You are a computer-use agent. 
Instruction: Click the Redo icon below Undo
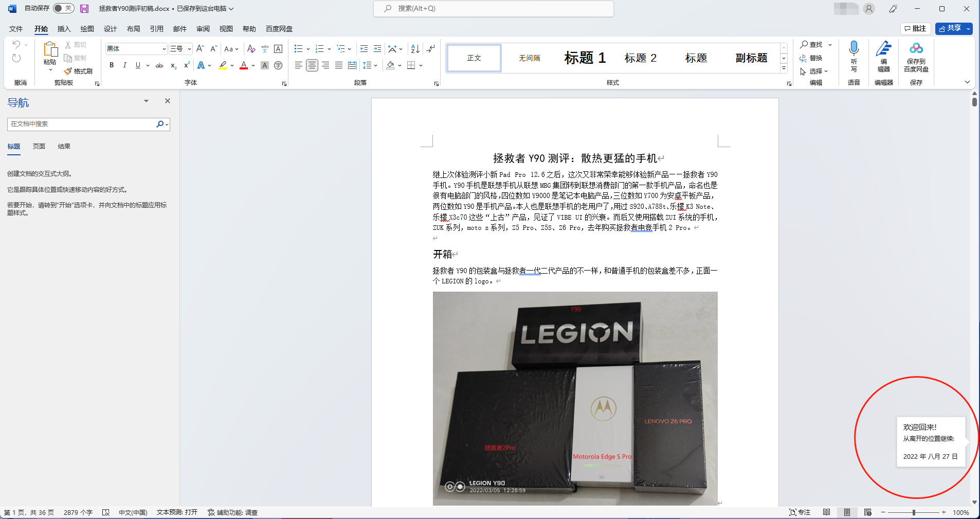pos(16,58)
